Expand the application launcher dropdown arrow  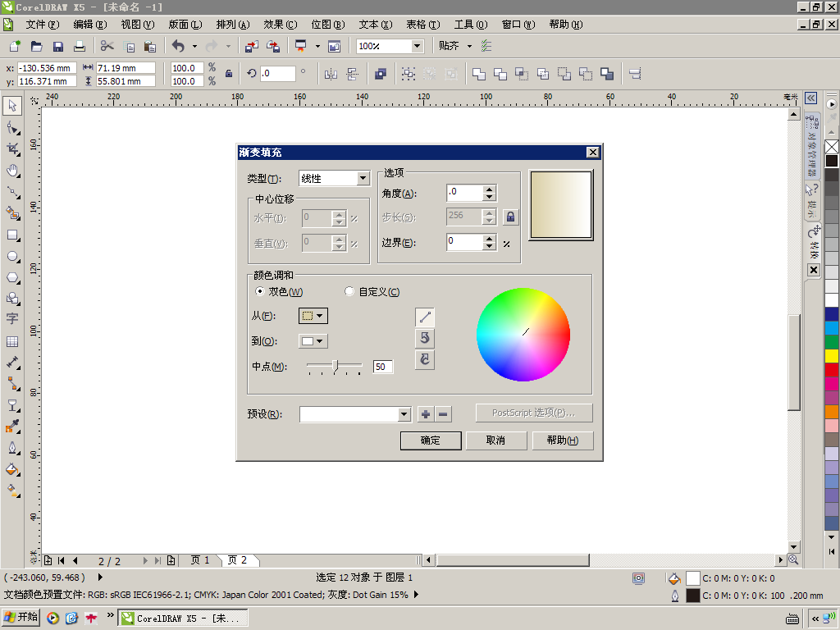pyautogui.click(x=317, y=47)
